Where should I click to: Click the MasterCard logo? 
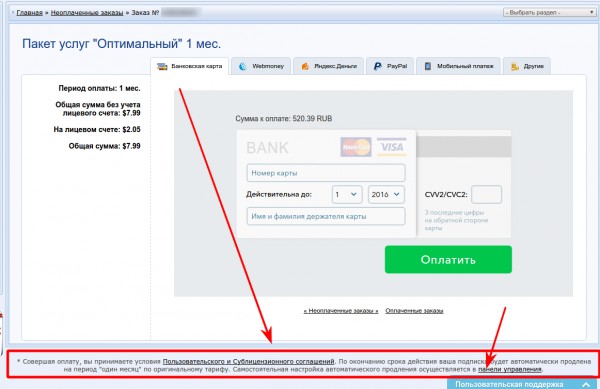(356, 147)
